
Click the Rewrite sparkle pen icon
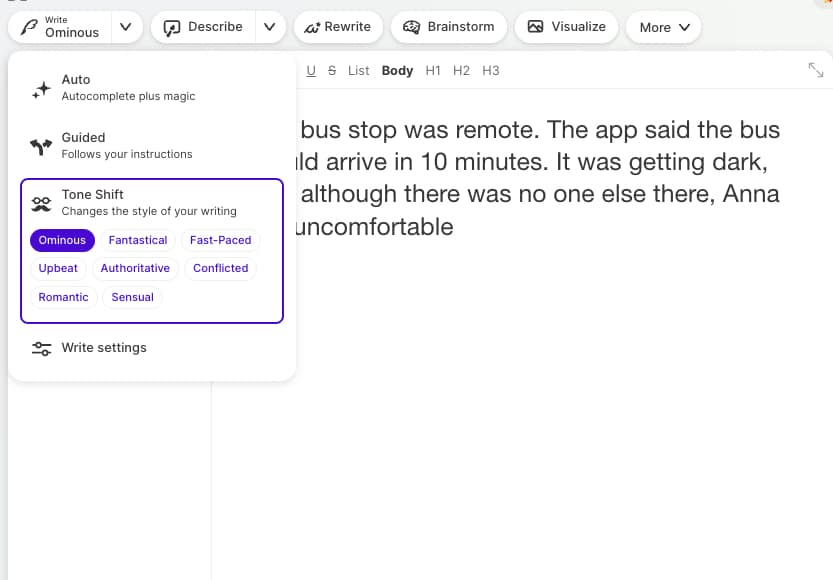tap(313, 27)
